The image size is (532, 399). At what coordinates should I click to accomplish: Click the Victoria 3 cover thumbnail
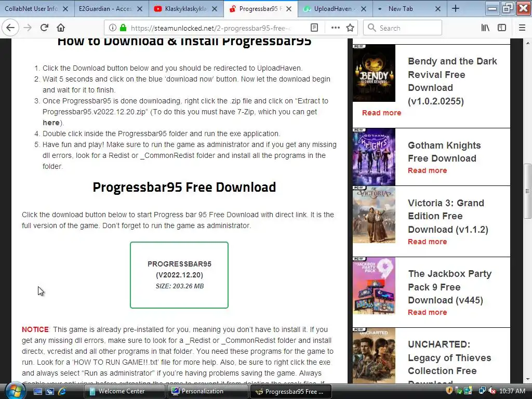(x=374, y=215)
